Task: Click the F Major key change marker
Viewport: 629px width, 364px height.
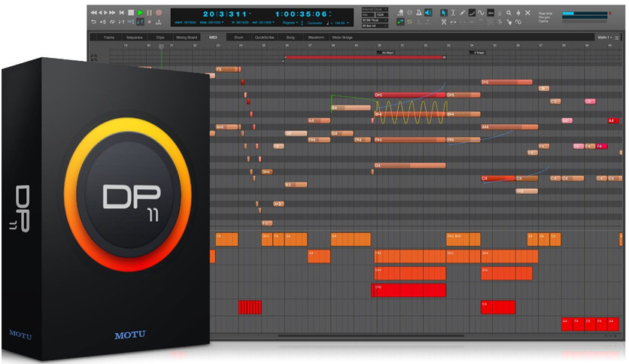Action: (x=477, y=53)
